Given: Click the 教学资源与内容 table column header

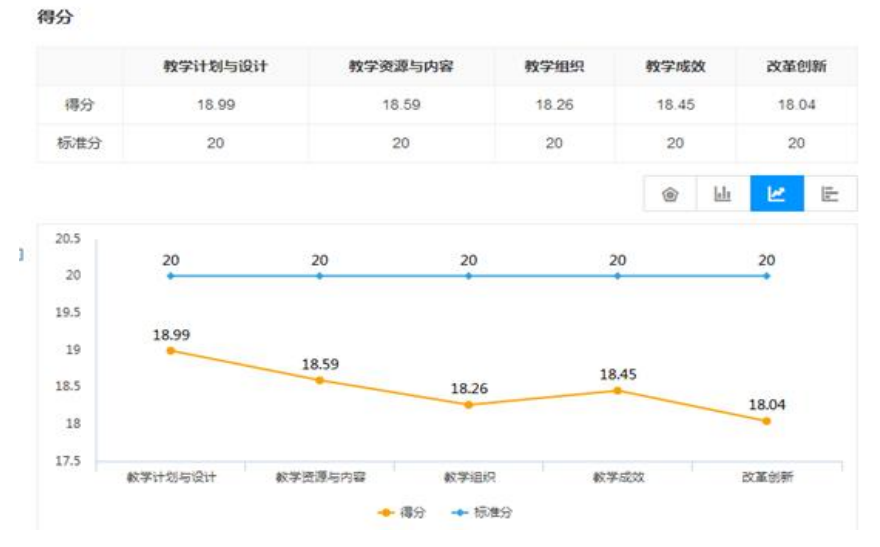Looking at the screenshot, I should pos(400,67).
